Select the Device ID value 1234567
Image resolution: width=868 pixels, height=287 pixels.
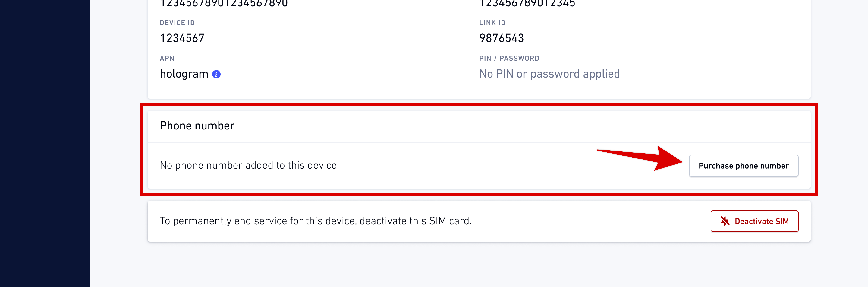(182, 38)
